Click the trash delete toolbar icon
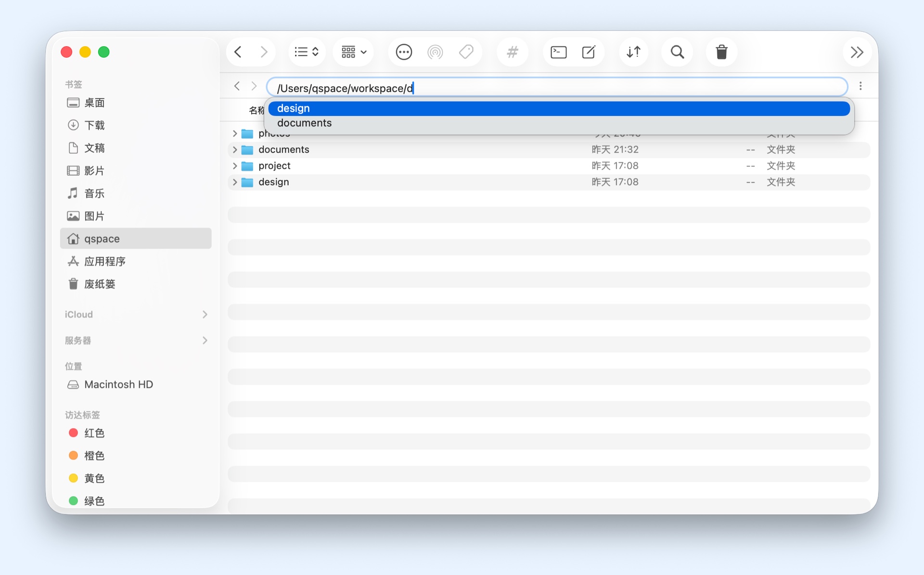This screenshot has height=575, width=924. tap(721, 52)
